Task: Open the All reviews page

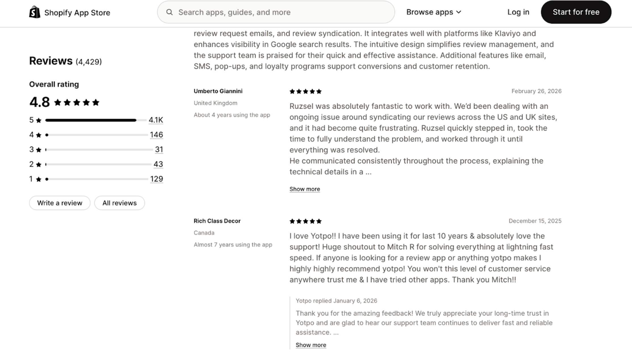Action: (x=119, y=203)
